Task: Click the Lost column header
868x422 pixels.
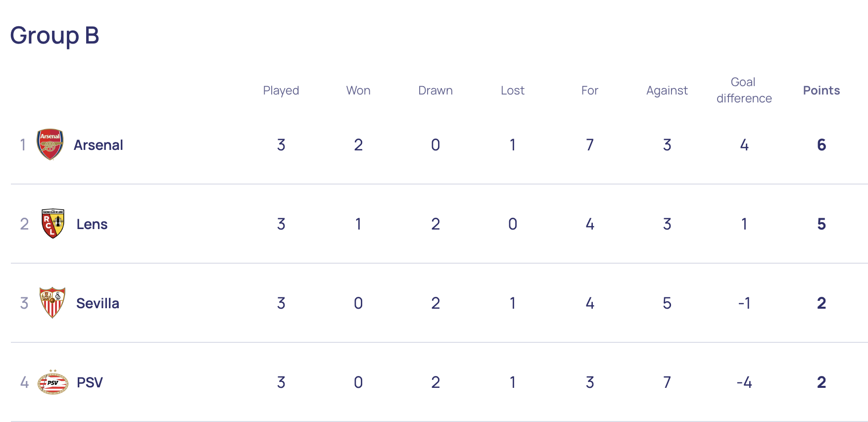Action: (x=513, y=91)
